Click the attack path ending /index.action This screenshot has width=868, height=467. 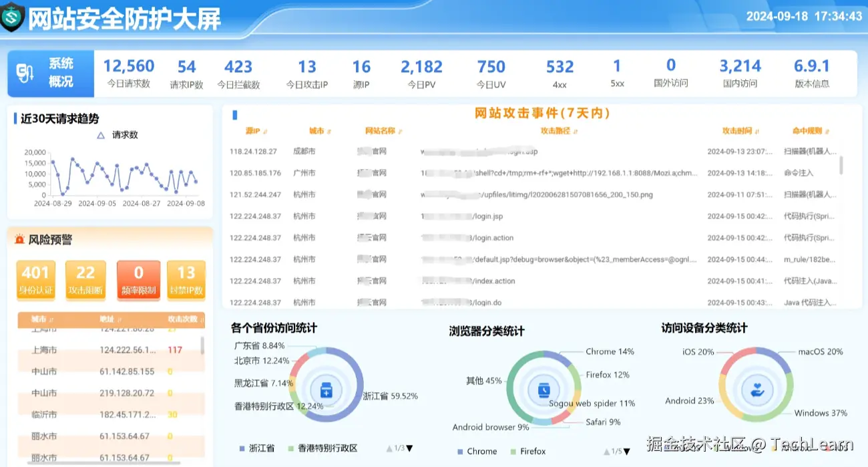[468, 281]
